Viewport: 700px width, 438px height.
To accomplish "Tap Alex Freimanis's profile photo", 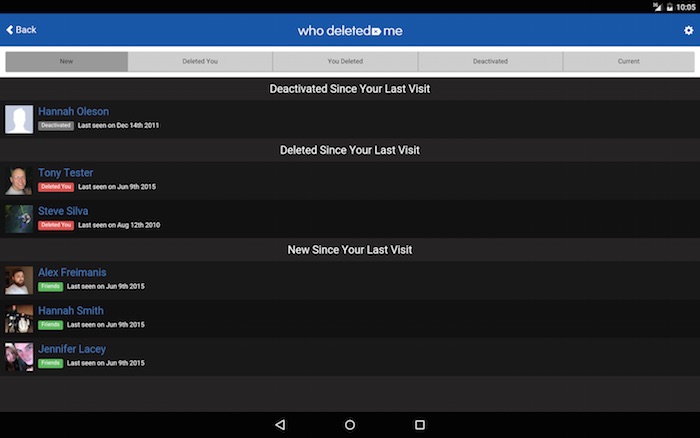I will pyautogui.click(x=19, y=280).
